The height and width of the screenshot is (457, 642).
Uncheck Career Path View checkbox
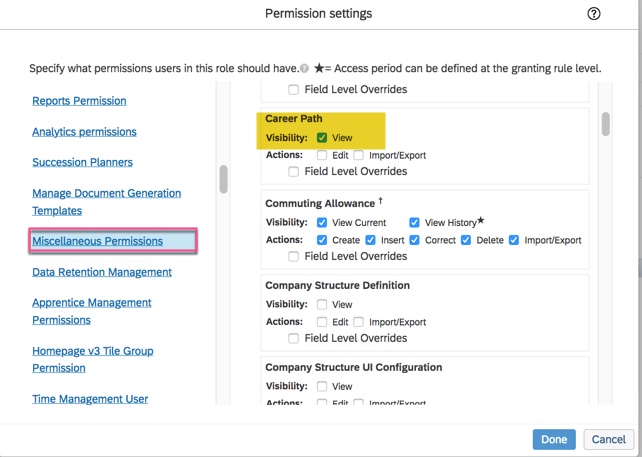tap(322, 138)
